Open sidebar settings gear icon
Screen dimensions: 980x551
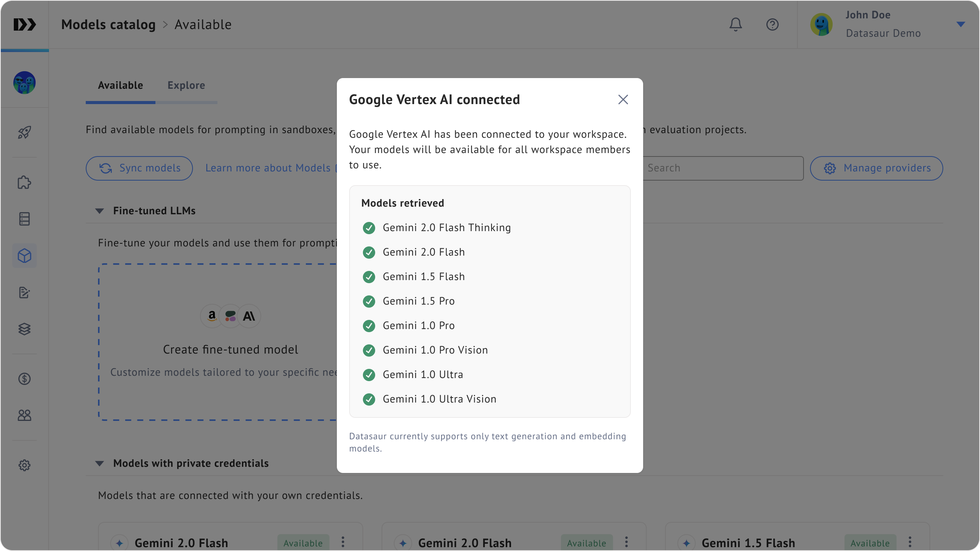pos(24,465)
